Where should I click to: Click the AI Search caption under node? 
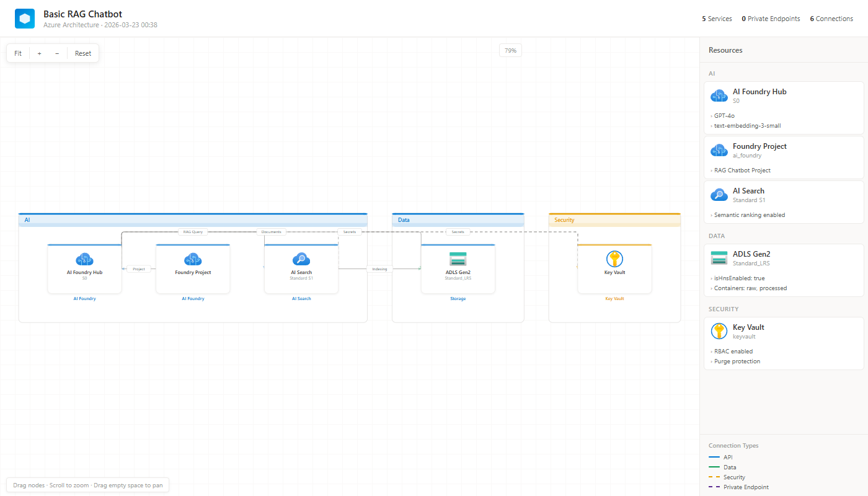pos(301,299)
